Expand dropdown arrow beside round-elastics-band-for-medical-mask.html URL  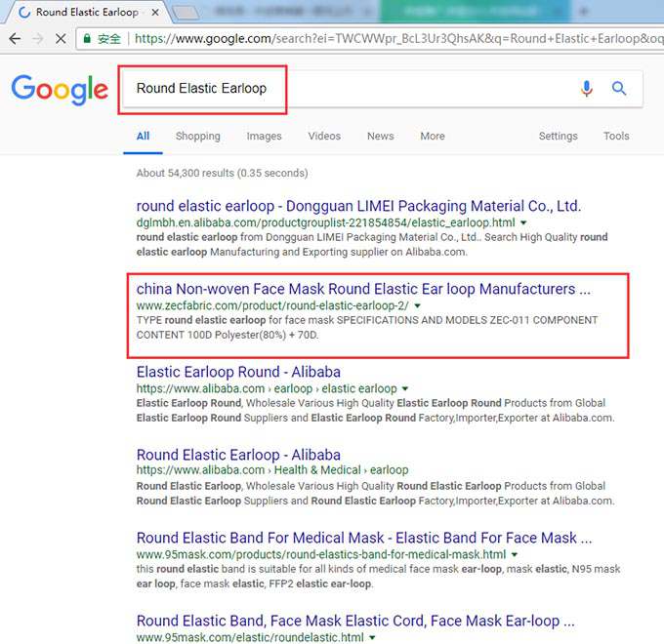coord(514,555)
